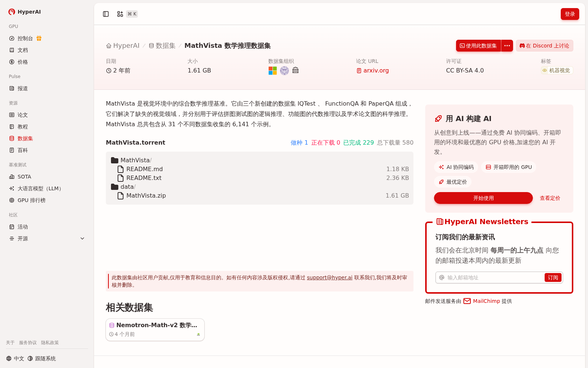Click the 登录 button
The image size is (588, 368).
[x=570, y=14]
